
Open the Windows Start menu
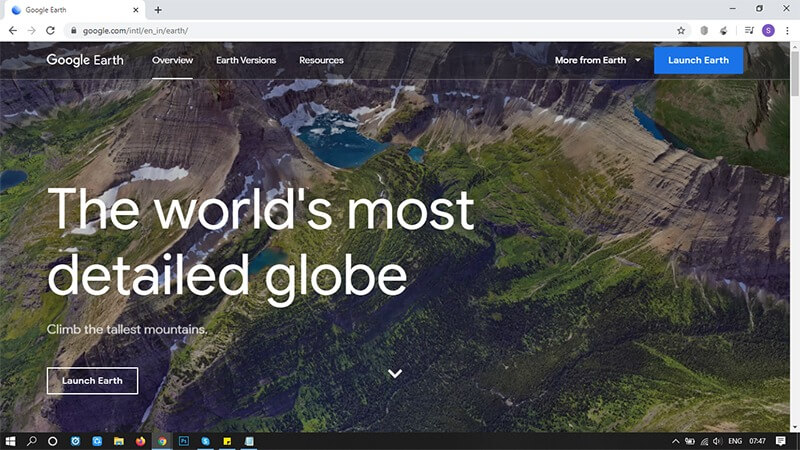pyautogui.click(x=10, y=441)
